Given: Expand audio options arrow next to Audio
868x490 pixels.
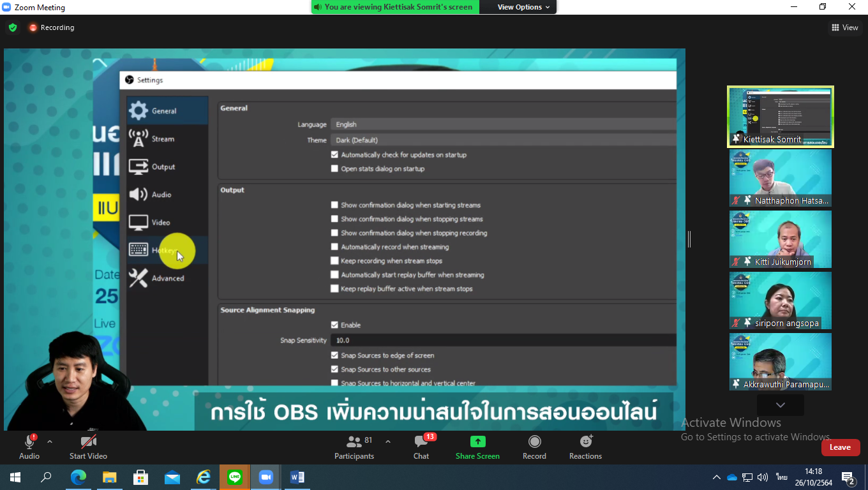Looking at the screenshot, I should click(50, 442).
